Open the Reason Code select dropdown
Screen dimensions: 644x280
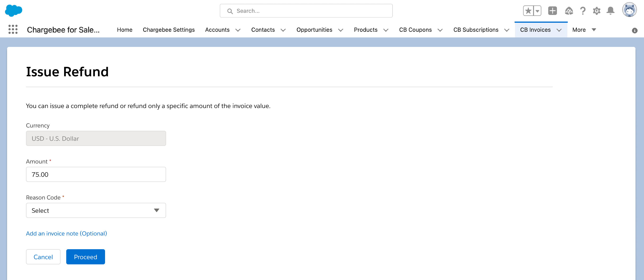96,210
